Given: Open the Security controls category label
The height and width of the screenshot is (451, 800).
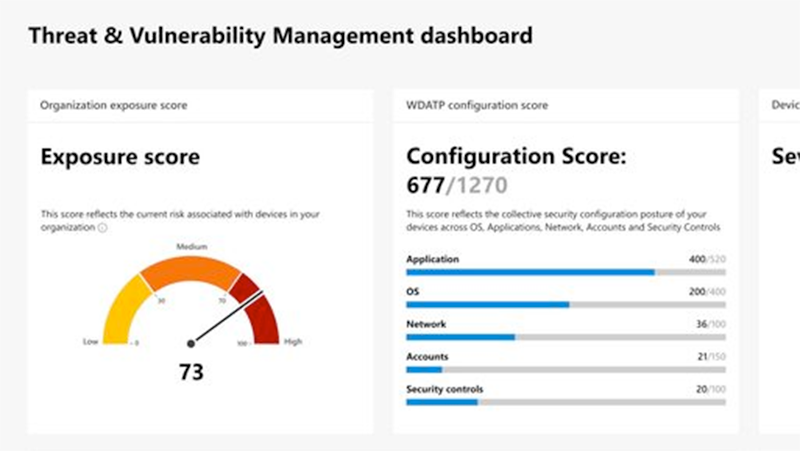Looking at the screenshot, I should [x=444, y=389].
